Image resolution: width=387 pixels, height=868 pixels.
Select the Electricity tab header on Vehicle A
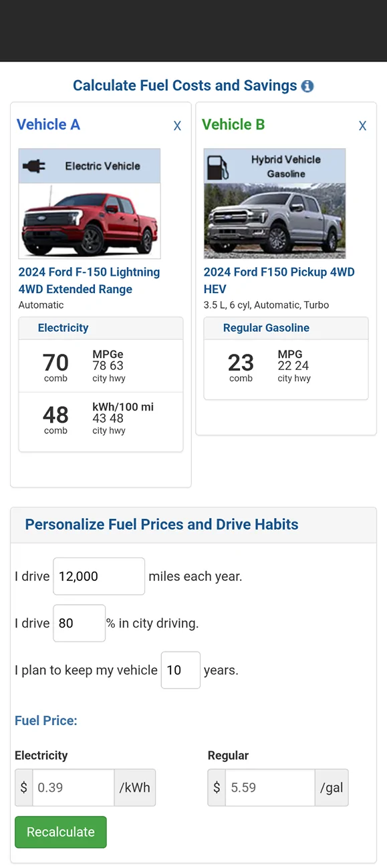63,328
